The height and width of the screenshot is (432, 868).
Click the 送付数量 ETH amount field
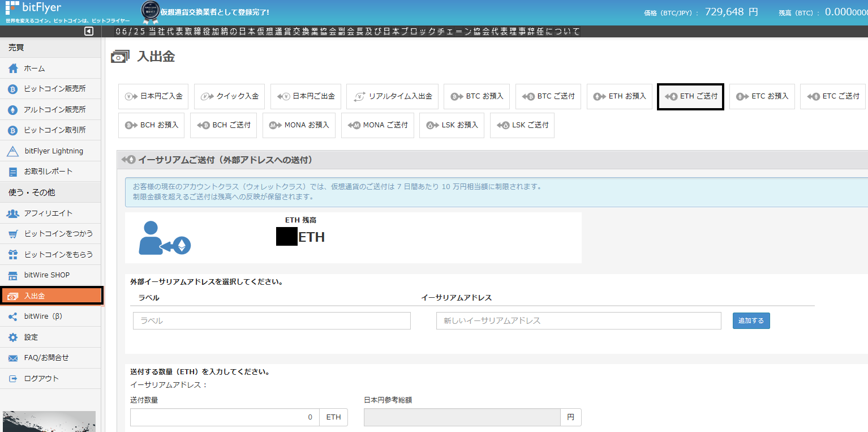[225, 417]
